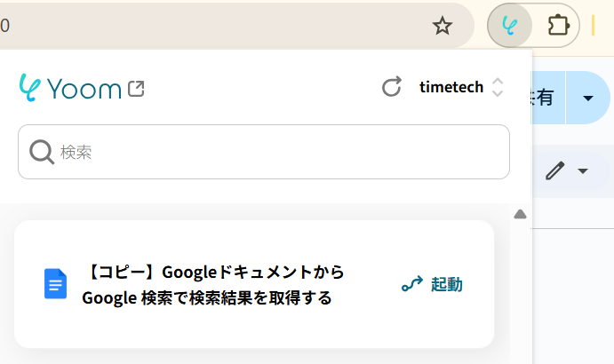The width and height of the screenshot is (614, 364).
Task: Open Yoom via the external link icon
Action: tap(136, 88)
